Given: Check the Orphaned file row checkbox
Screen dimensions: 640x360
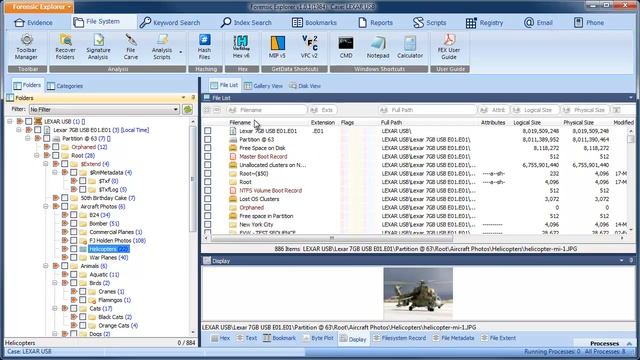Looking at the screenshot, I should click(208, 207).
